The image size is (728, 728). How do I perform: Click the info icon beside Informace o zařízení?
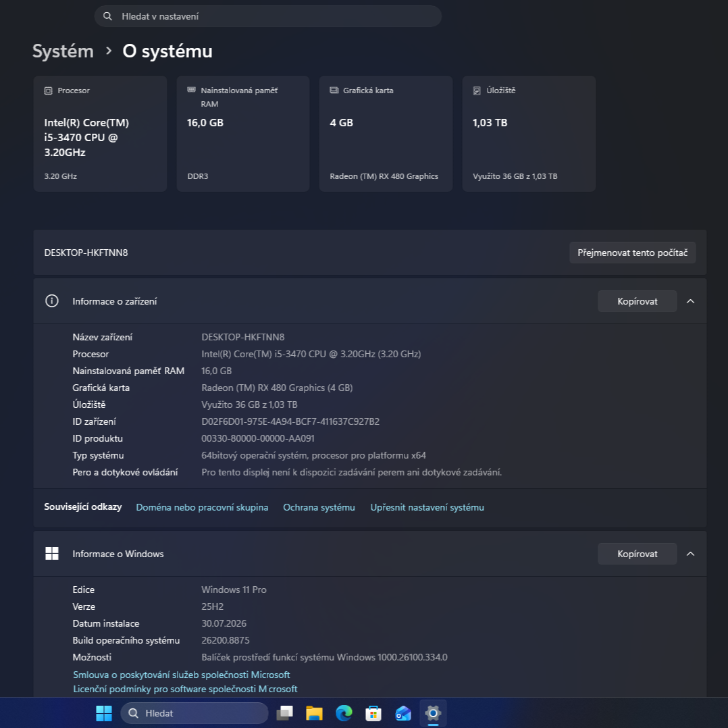pyautogui.click(x=52, y=301)
